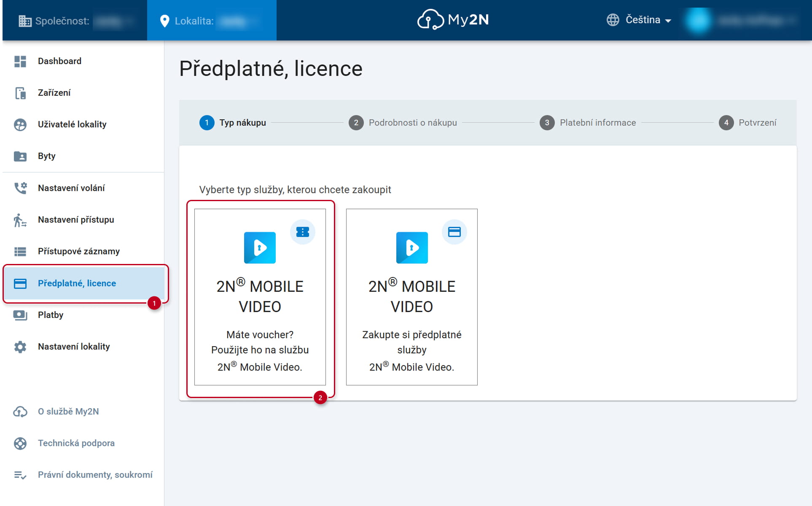Click the Právní dokumenty checklist icon
812x506 pixels.
coord(20,475)
